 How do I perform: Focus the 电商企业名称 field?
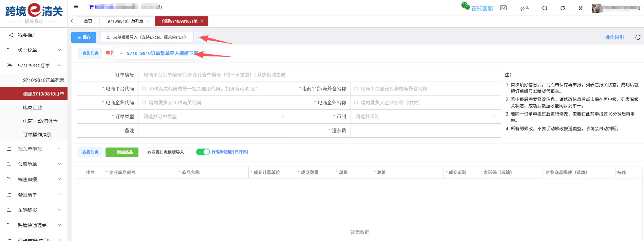(x=425, y=103)
